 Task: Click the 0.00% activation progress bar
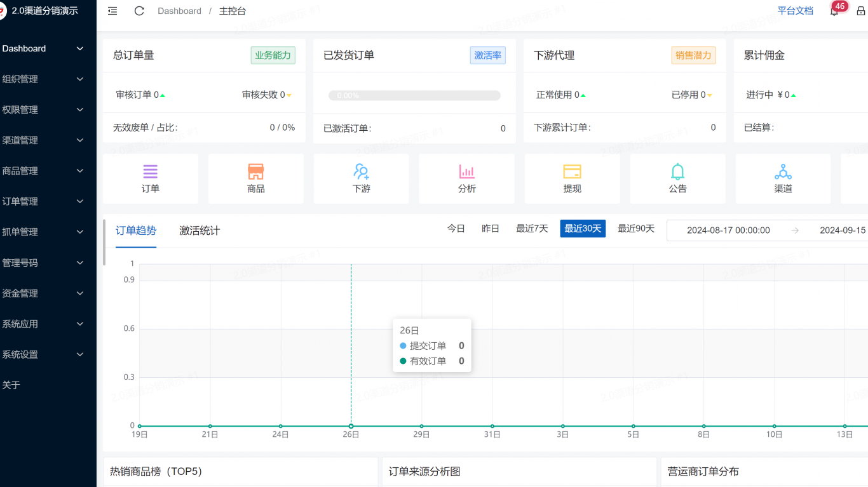point(414,95)
